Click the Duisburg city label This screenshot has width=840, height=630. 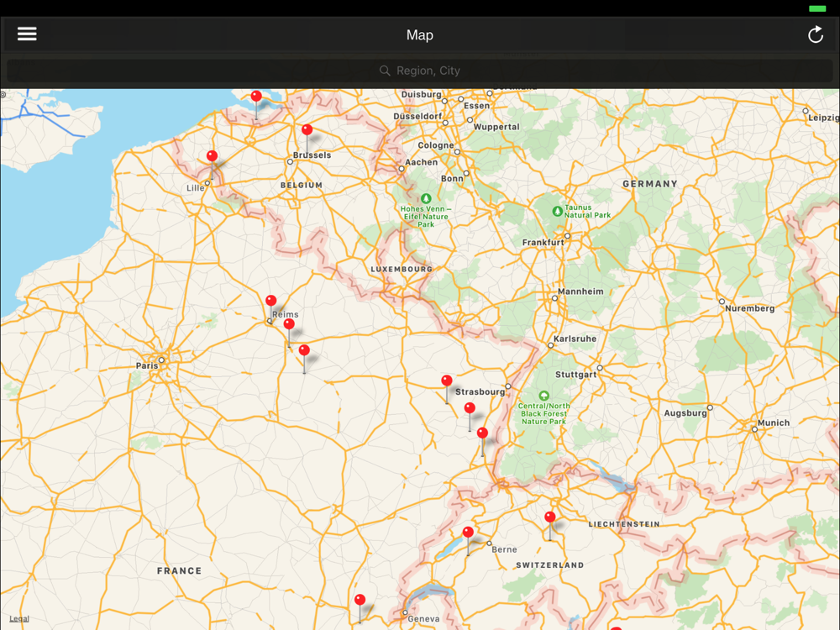click(422, 94)
